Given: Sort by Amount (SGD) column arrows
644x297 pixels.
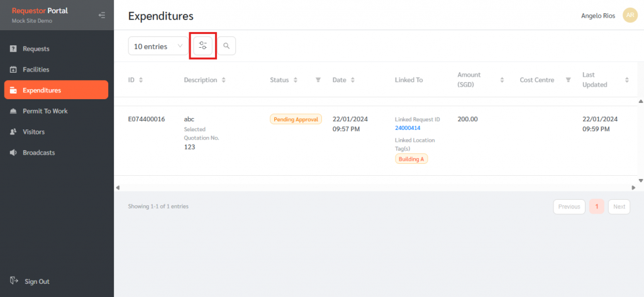Looking at the screenshot, I should tap(502, 80).
